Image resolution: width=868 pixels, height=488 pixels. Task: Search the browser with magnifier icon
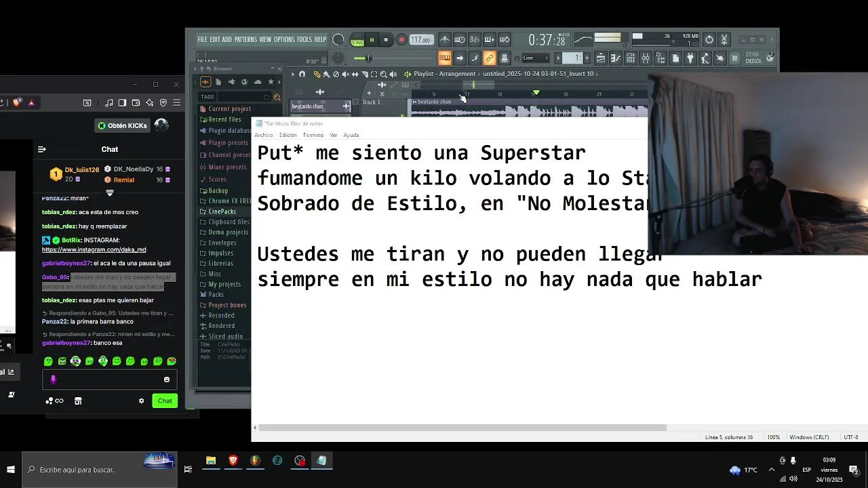[x=277, y=97]
